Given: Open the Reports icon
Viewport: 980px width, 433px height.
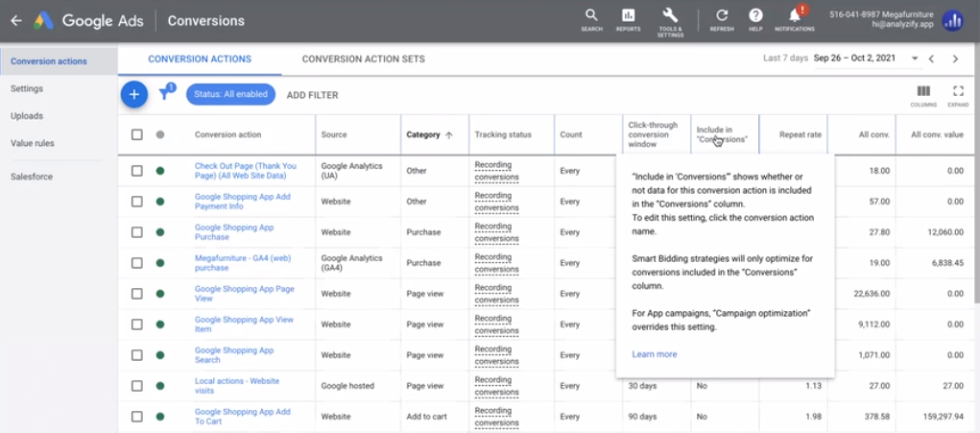Looking at the screenshot, I should tap(628, 15).
